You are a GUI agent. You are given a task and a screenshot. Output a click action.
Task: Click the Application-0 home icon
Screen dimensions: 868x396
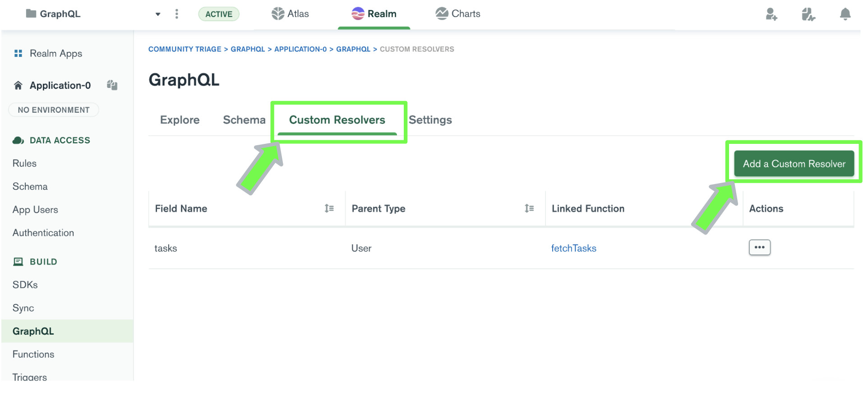pos(18,85)
